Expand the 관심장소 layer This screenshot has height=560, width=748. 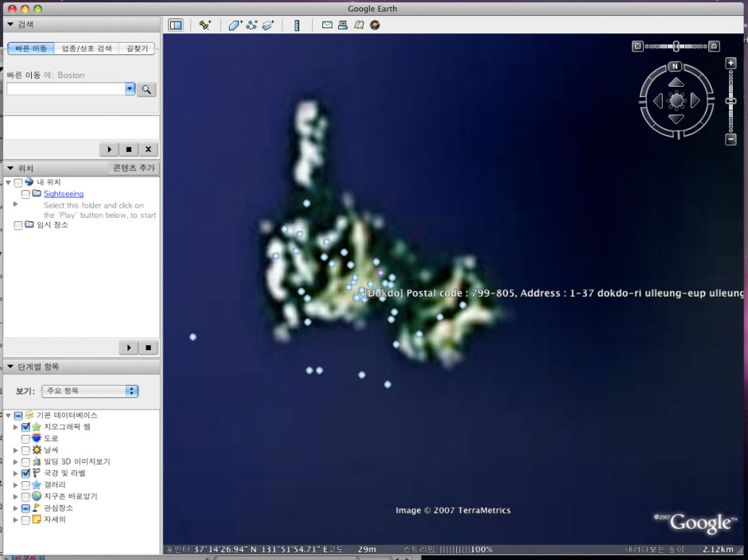click(16, 508)
